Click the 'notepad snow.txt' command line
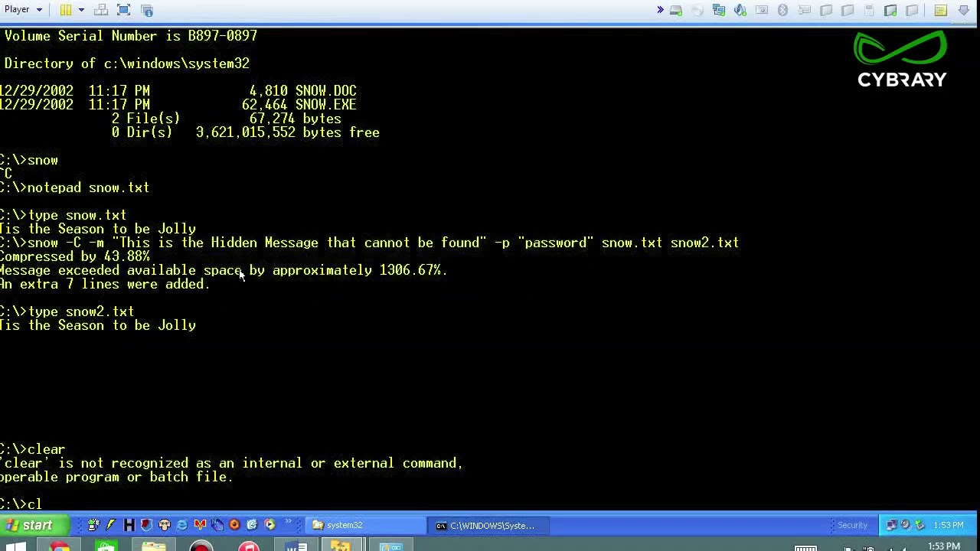This screenshot has width=980, height=551. pos(75,187)
